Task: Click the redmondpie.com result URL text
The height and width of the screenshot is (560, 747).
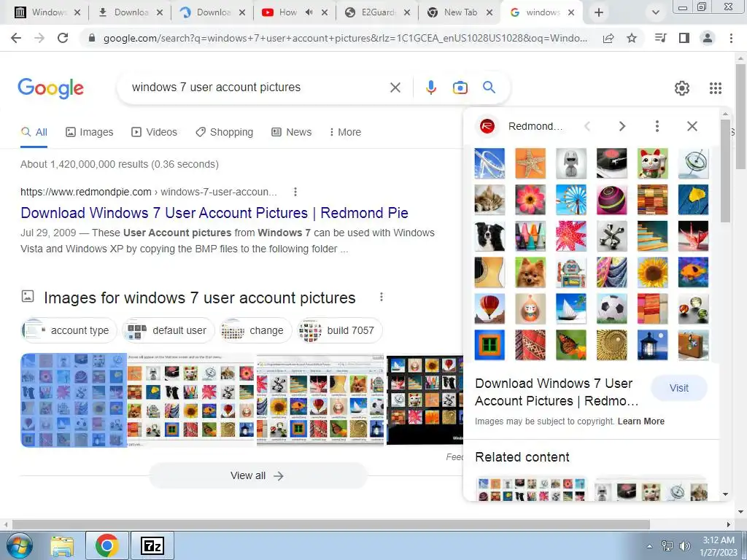Action: 149,192
